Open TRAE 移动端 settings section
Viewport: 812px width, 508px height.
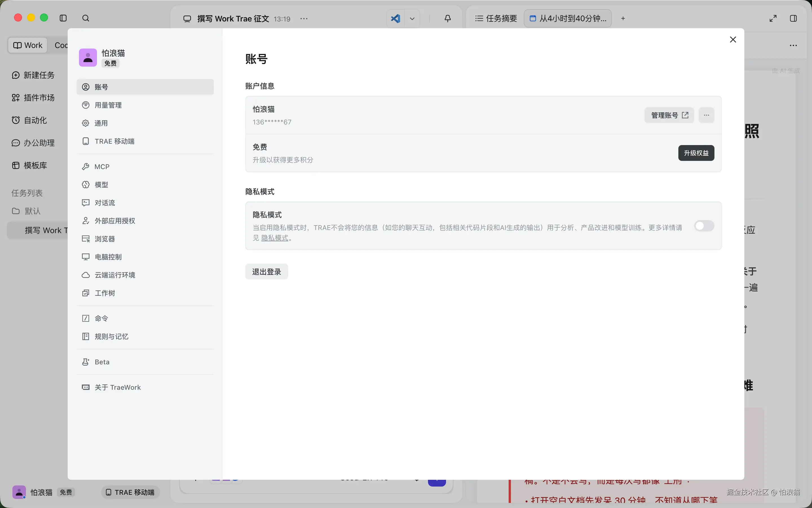(145, 141)
